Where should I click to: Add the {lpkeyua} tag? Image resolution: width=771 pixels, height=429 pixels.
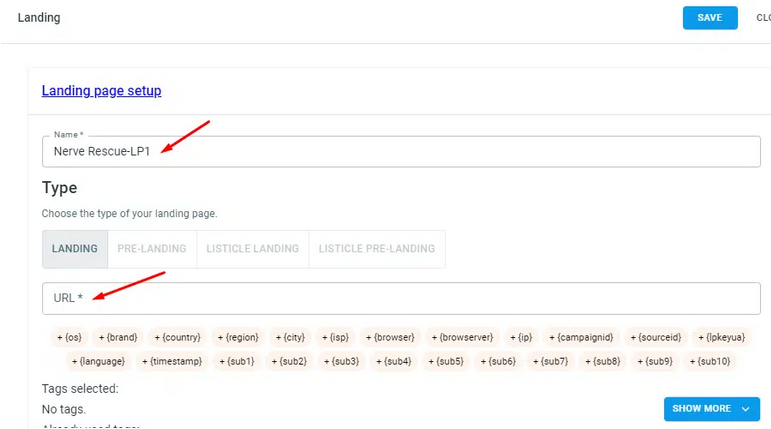click(x=721, y=337)
